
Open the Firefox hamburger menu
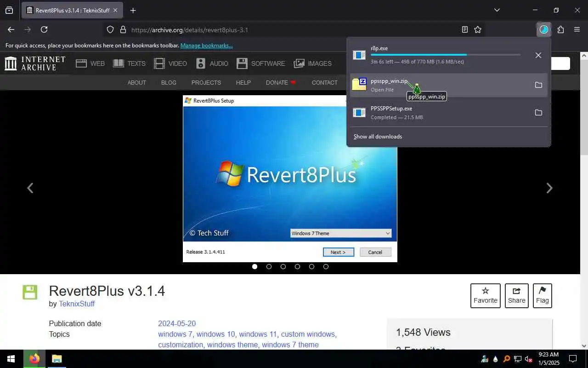coord(577,29)
